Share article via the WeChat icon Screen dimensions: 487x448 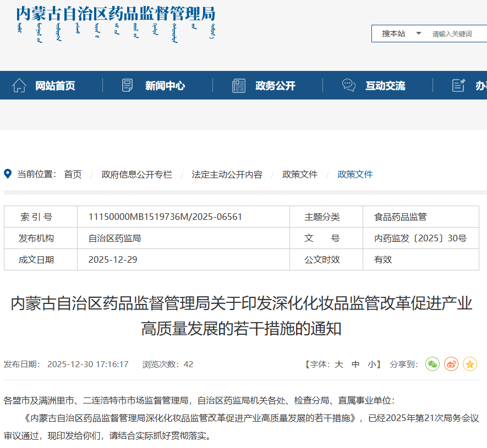pos(433,364)
